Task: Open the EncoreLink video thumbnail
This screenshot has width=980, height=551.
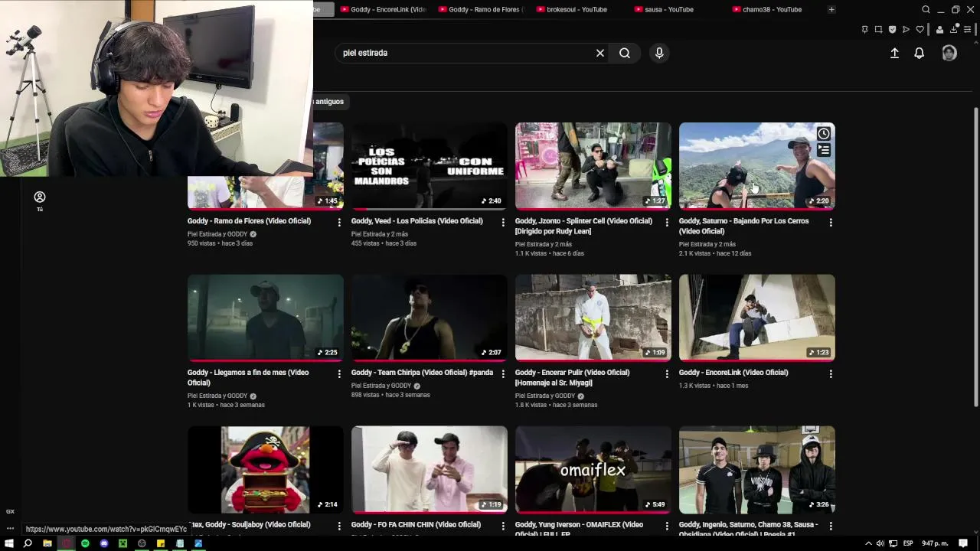Action: [756, 318]
